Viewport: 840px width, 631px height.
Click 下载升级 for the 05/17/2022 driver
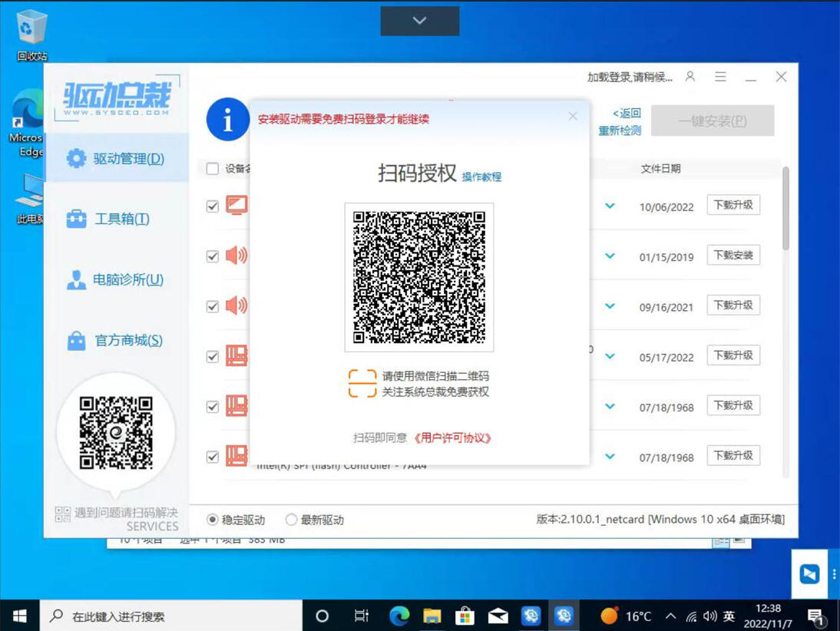point(733,355)
